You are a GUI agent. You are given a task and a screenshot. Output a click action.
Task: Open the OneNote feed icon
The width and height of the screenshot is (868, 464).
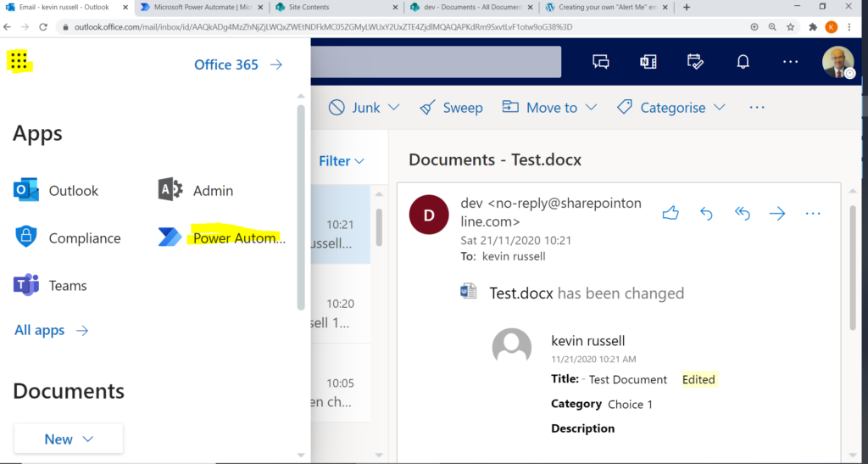[x=648, y=61]
